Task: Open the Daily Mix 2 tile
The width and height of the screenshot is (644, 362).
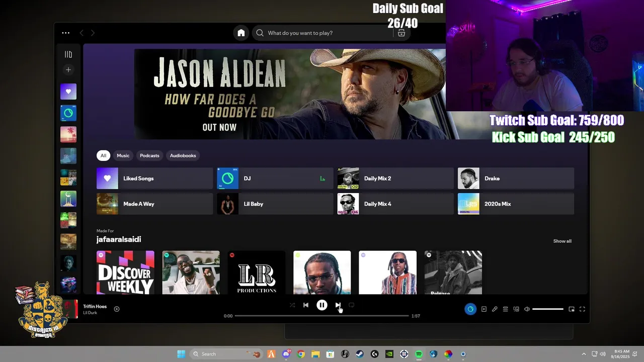Action: [x=395, y=178]
